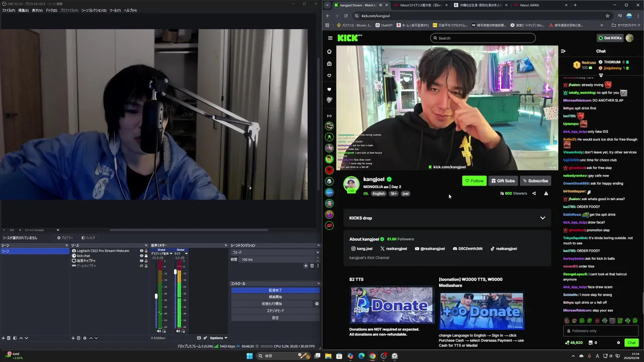644x362 pixels.
Task: Open Chrome tab search dropdown
Action: [x=328, y=5]
